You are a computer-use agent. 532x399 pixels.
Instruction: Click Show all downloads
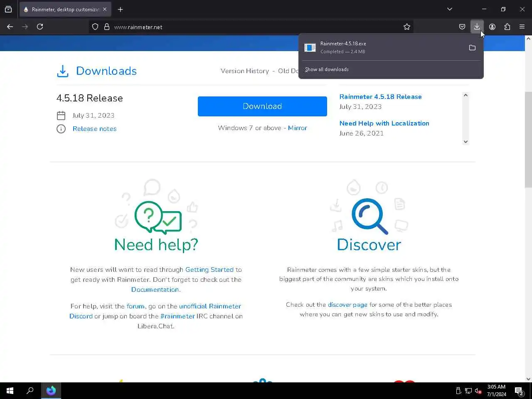click(x=327, y=69)
